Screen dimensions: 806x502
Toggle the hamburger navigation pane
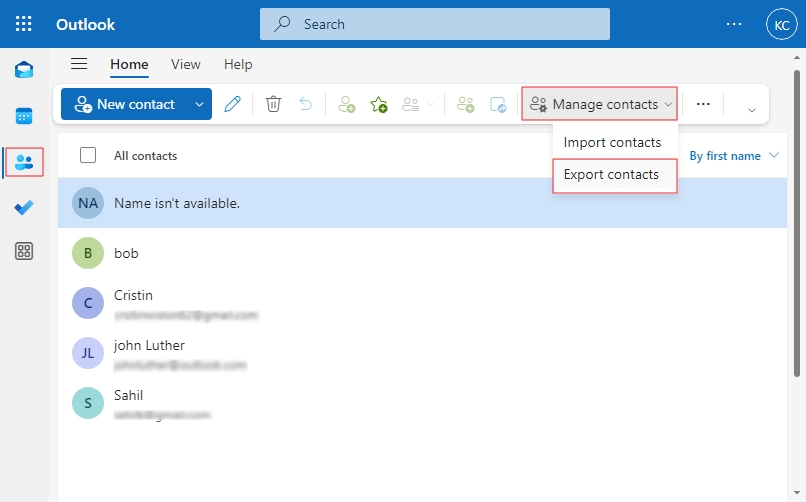tap(79, 64)
